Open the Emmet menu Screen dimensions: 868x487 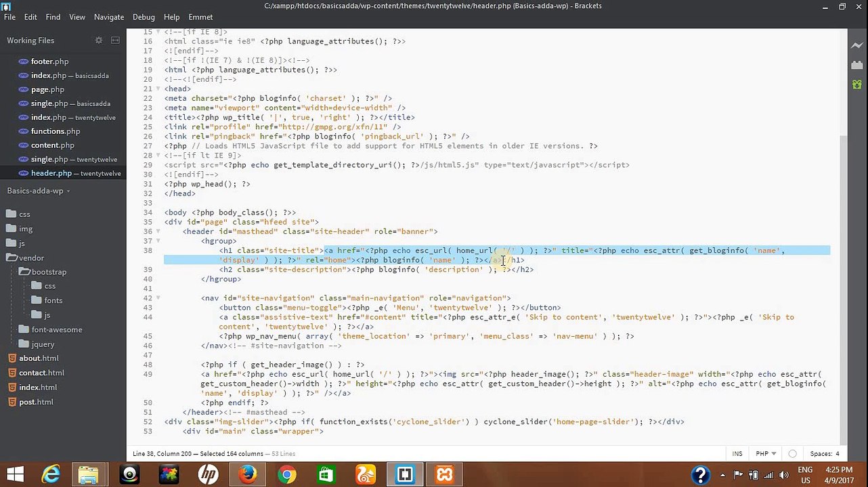tap(200, 17)
